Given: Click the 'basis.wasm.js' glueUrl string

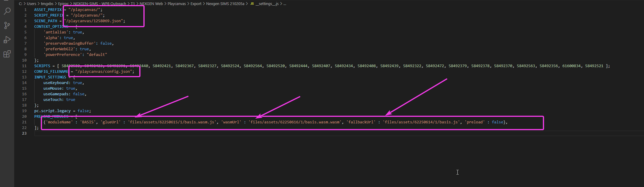Looking at the screenshot, I should [172, 122].
